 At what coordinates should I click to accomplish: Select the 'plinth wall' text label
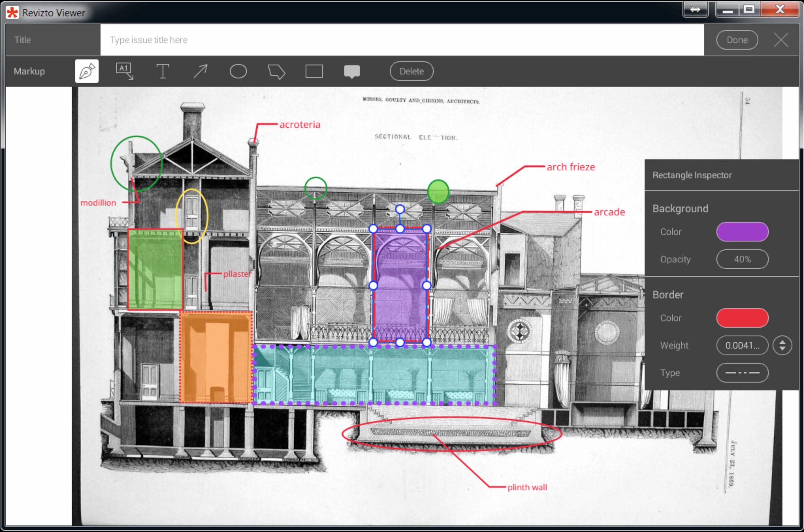pyautogui.click(x=527, y=487)
